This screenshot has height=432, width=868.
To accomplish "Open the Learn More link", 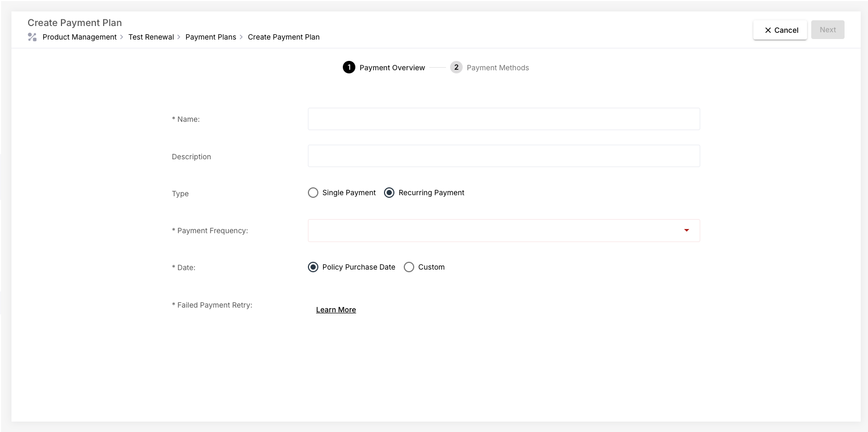I will click(336, 310).
